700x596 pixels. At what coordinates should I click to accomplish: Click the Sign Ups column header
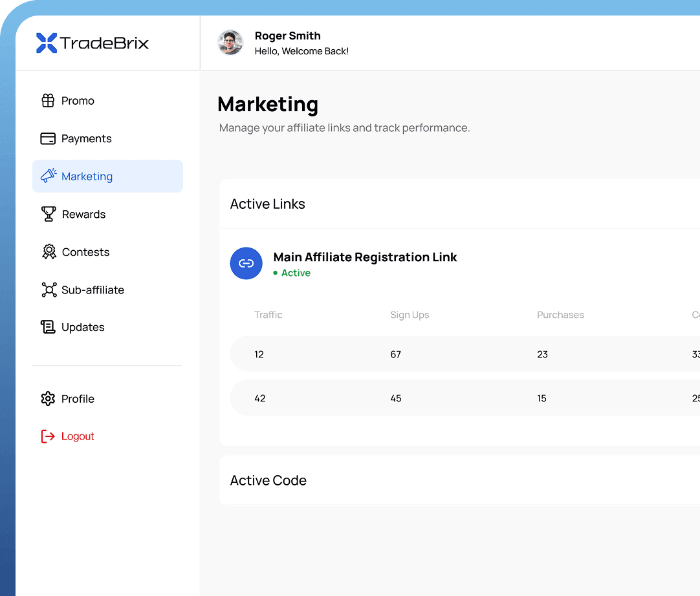click(x=410, y=315)
